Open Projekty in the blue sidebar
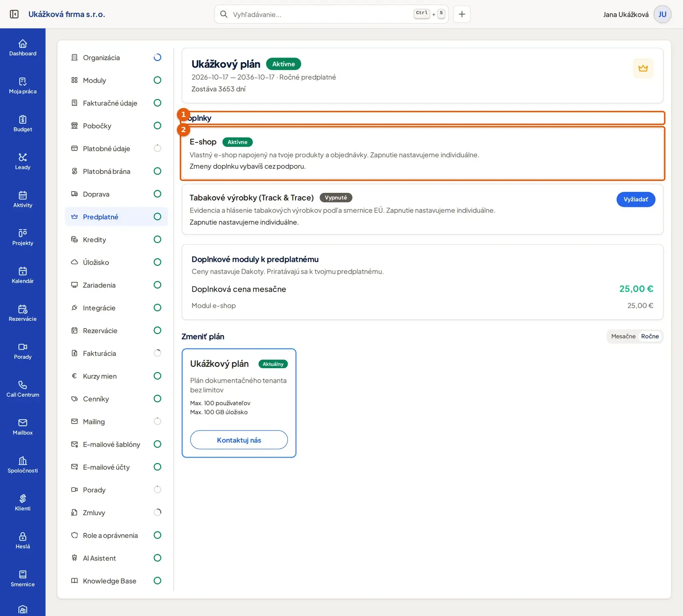The height and width of the screenshot is (616, 683). click(23, 238)
